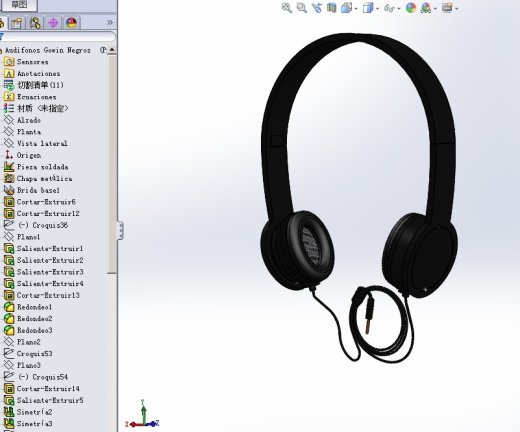Click the Simetría2 mirror icon
The width and height of the screenshot is (520, 432).
[x=9, y=412]
